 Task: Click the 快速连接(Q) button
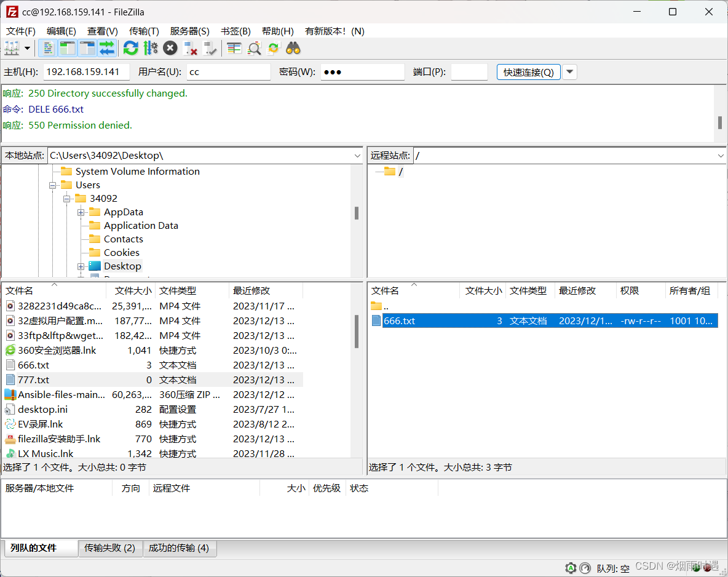[528, 72]
